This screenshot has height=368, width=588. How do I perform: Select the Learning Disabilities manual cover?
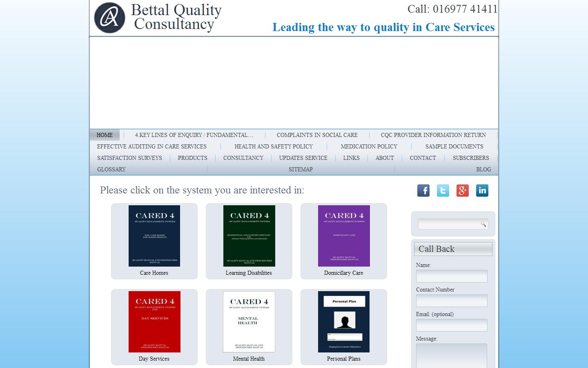[x=249, y=236]
